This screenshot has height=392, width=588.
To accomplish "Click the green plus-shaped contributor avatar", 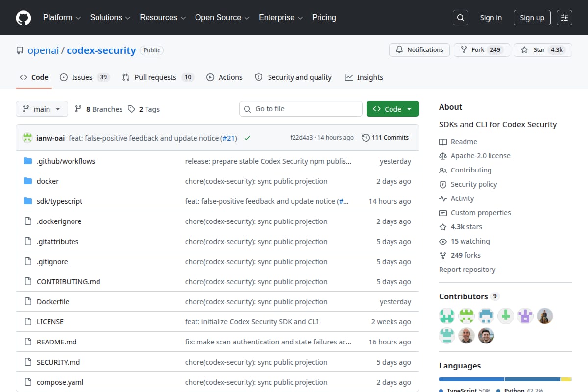I will click(x=506, y=316).
